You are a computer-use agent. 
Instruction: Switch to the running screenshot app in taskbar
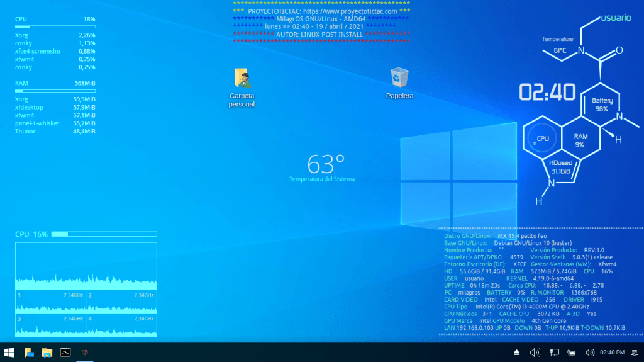tap(84, 353)
